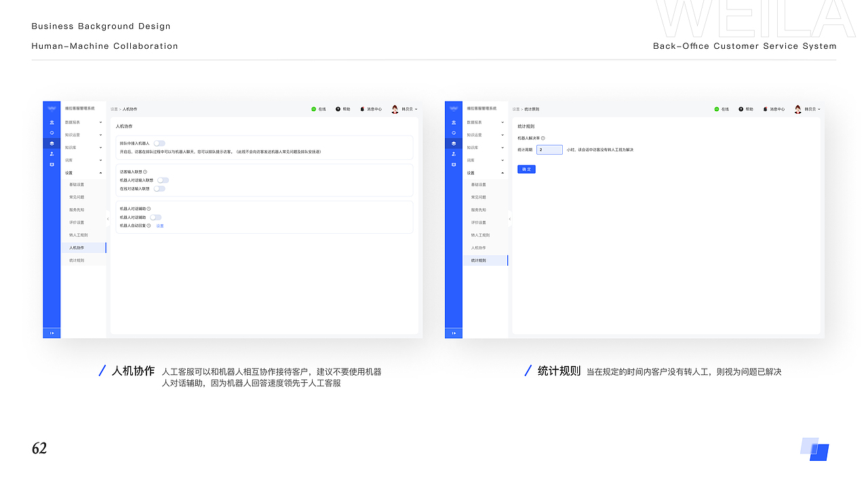Click 韩贝贝 avatar in 统计规则 screen header
This screenshot has height=488, width=868.
point(797,109)
